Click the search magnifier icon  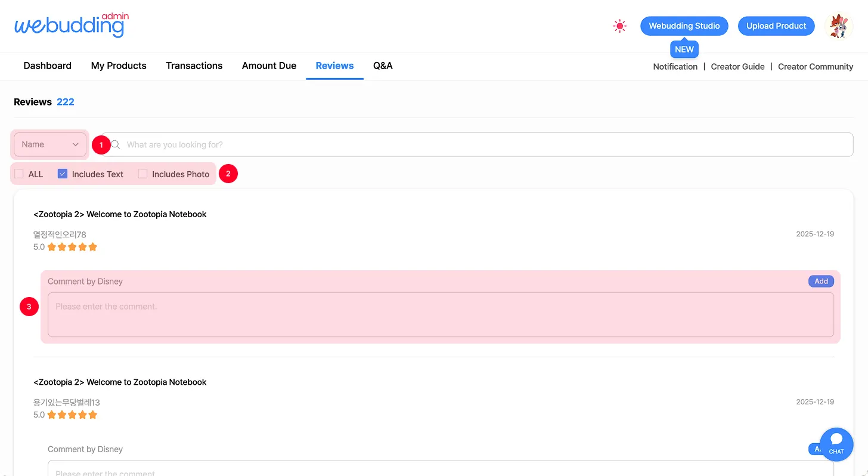116,144
